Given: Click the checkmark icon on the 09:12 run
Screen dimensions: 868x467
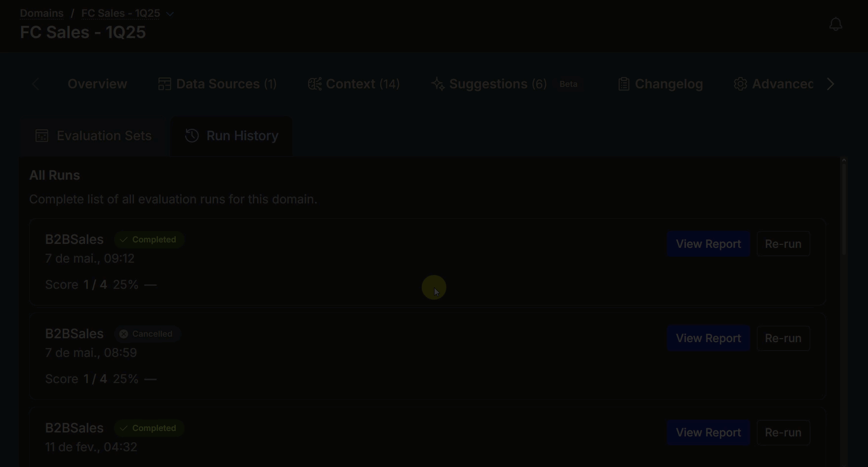Looking at the screenshot, I should [123, 240].
